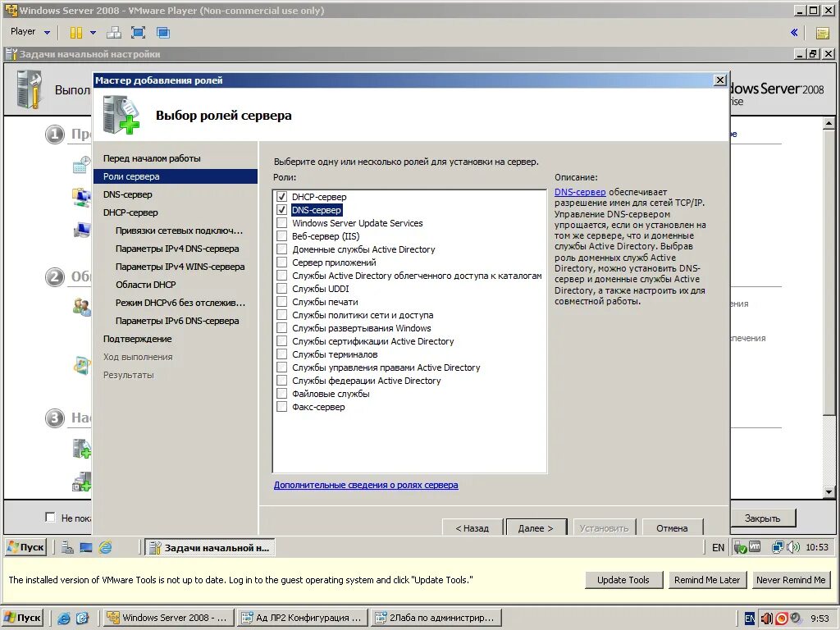This screenshot has width=840, height=630.
Task: Check the Службы печати checkbox
Action: [x=282, y=302]
